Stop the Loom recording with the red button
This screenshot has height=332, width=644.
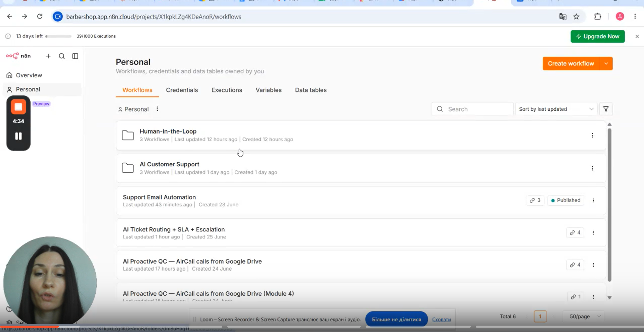(x=18, y=107)
